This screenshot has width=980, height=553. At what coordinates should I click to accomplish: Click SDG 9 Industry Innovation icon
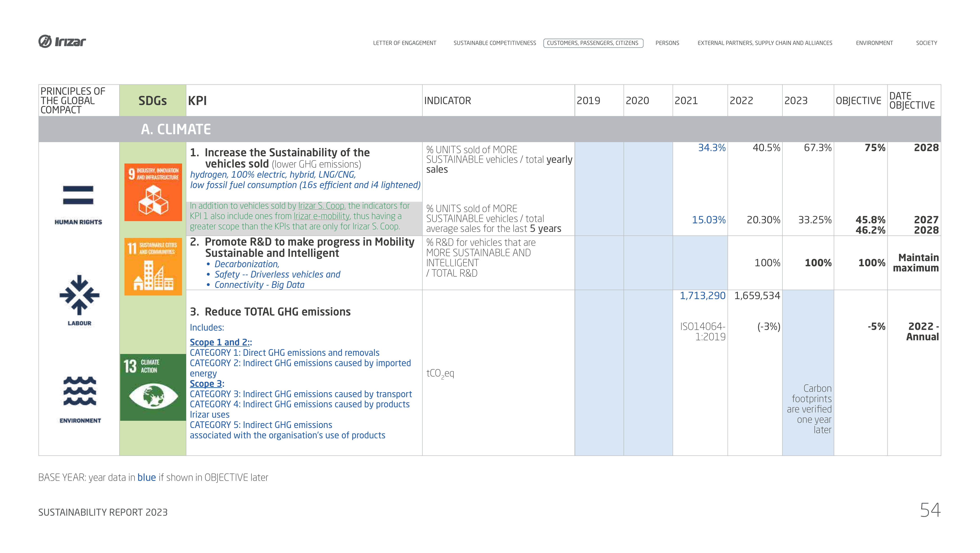pyautogui.click(x=153, y=192)
